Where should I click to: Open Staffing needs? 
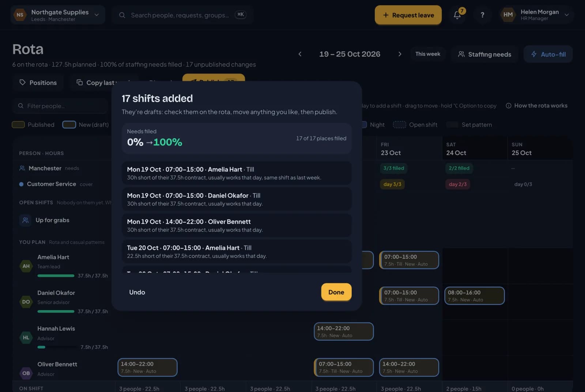[484, 54]
